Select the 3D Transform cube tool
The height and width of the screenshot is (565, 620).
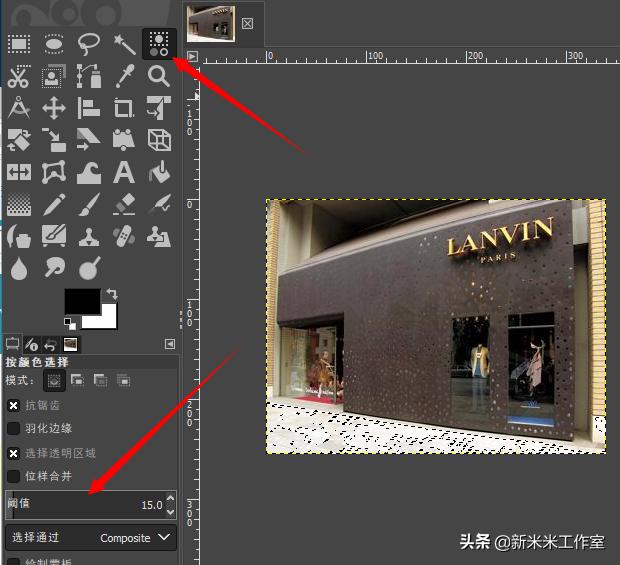[x=159, y=140]
